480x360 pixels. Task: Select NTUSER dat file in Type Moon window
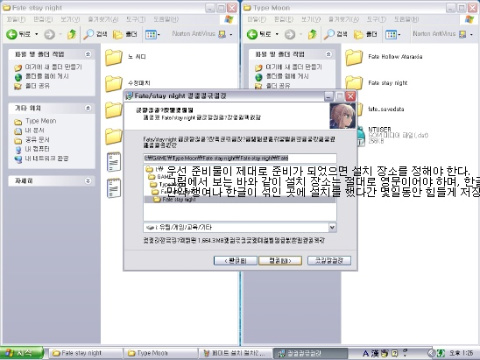(380, 129)
